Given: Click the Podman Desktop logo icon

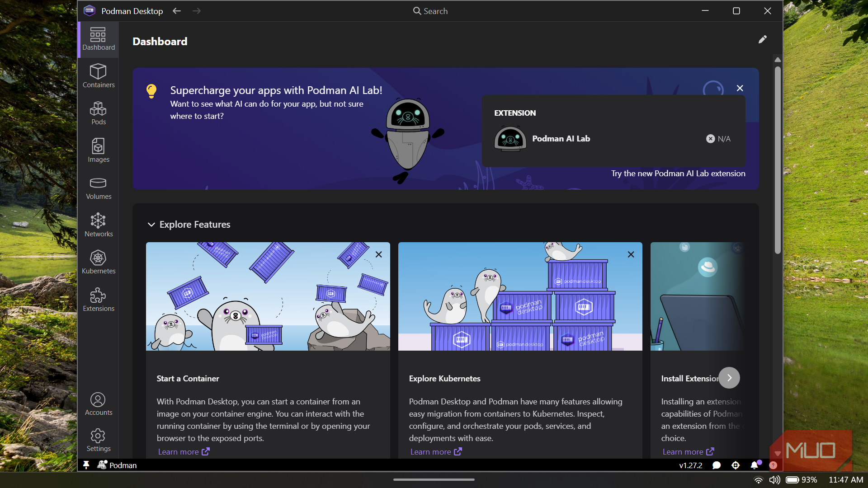Looking at the screenshot, I should coord(90,11).
